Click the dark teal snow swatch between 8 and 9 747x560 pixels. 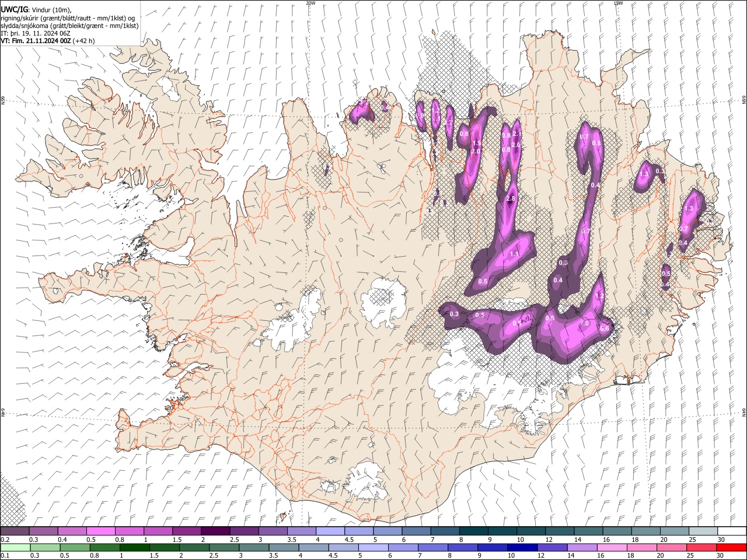pos(473,531)
